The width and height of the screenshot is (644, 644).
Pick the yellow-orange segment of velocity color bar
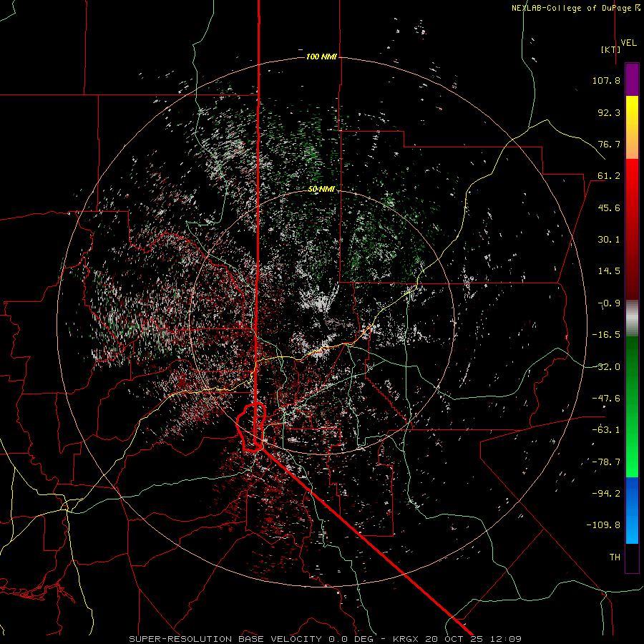[x=632, y=127]
